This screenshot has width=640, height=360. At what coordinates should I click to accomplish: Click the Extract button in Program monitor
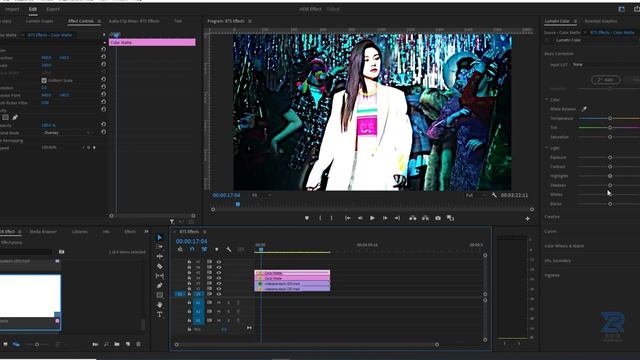(425, 218)
